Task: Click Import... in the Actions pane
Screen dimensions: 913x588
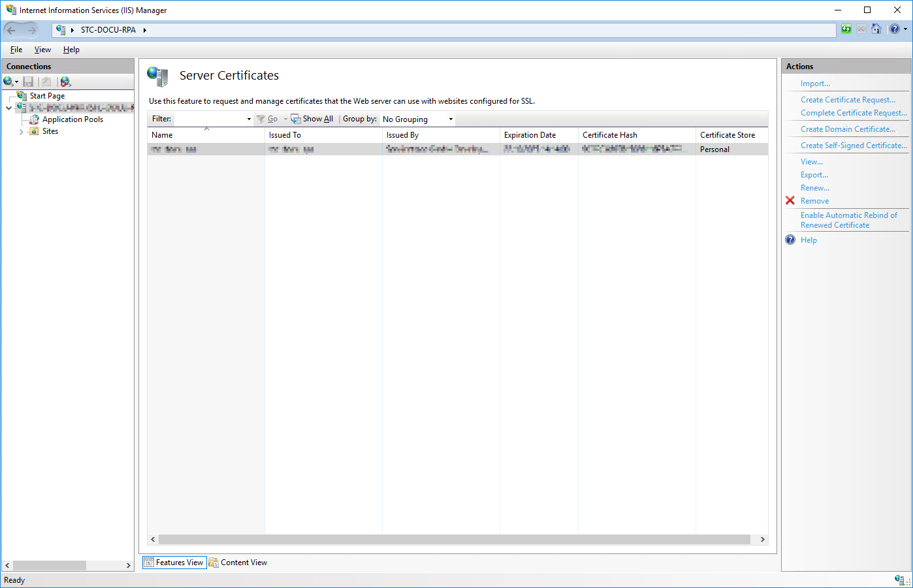Action: (x=815, y=83)
